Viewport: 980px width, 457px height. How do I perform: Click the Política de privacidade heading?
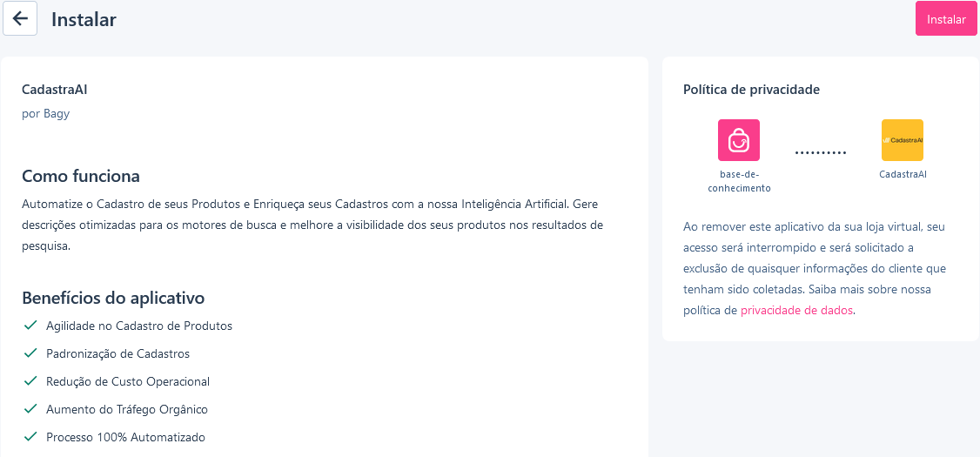(x=752, y=90)
